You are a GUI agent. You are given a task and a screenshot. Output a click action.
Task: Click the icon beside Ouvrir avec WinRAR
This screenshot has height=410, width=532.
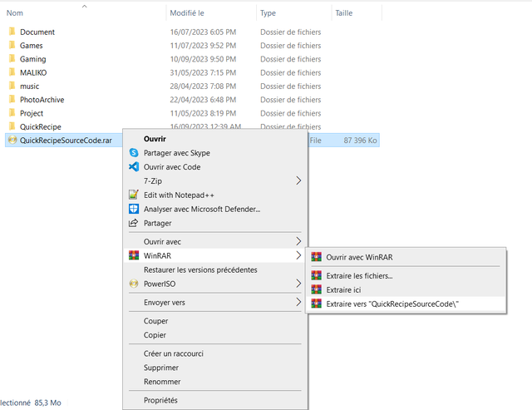tap(316, 257)
